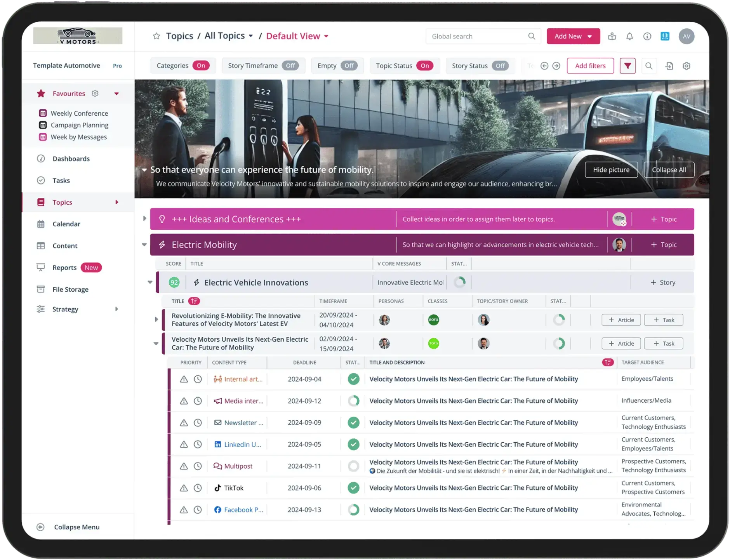Click the gear settings icon on the filter bar
730x560 pixels.
click(687, 66)
